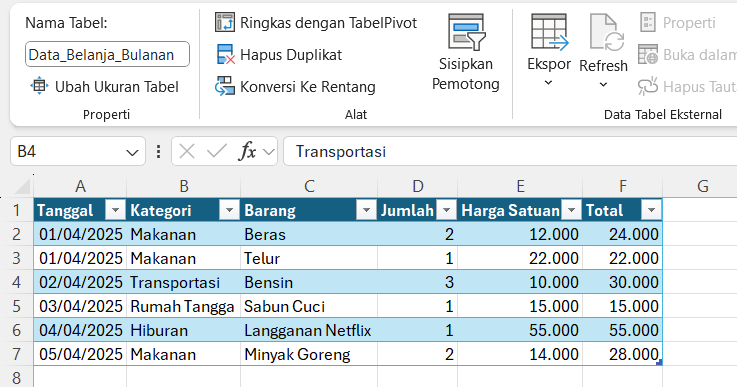Click the Name Box showing B4
Screen dimensions: 737x387
click(x=78, y=151)
